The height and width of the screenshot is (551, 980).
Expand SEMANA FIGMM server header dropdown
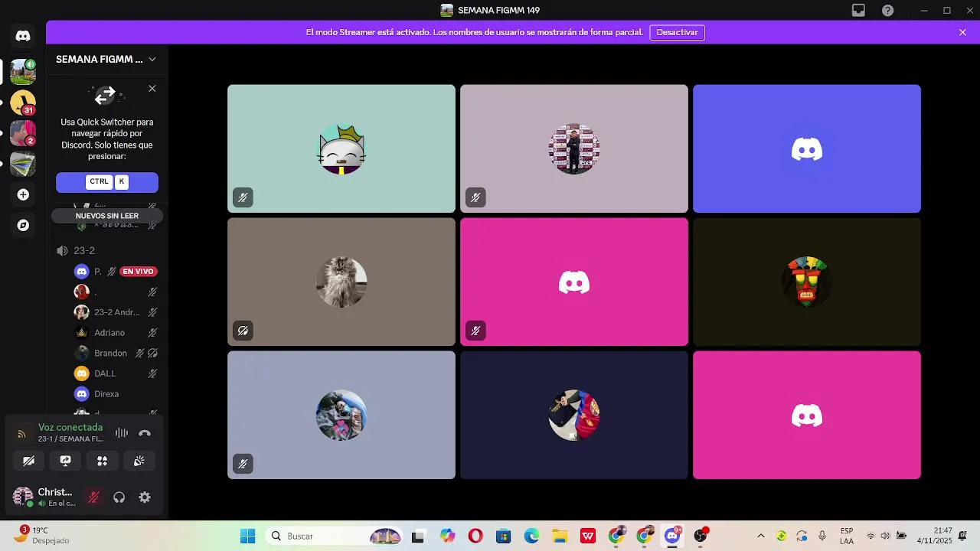click(106, 59)
